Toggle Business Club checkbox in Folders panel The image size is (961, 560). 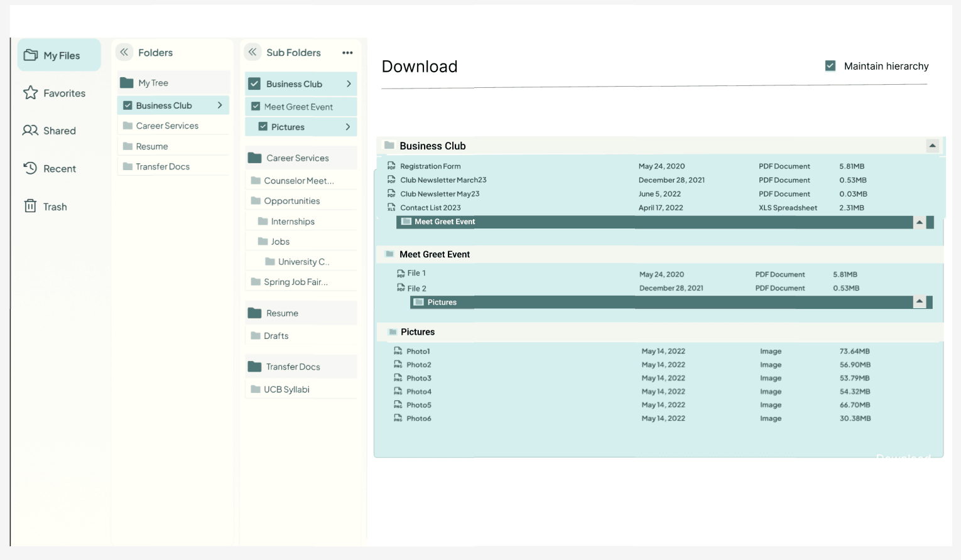pos(128,105)
